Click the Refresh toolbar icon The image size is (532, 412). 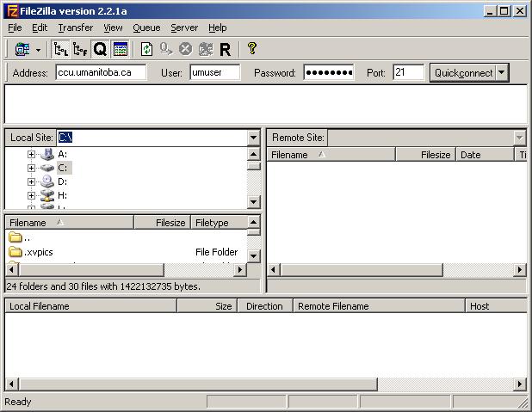(146, 50)
